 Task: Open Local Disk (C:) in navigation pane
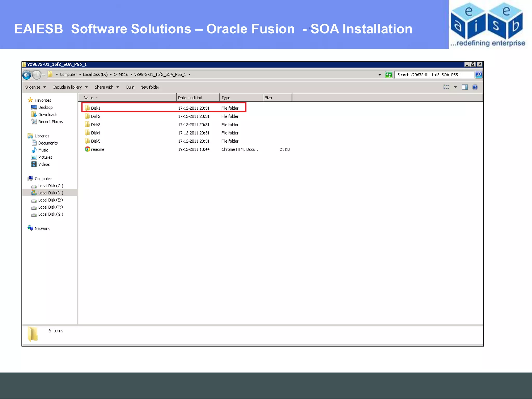click(x=50, y=186)
